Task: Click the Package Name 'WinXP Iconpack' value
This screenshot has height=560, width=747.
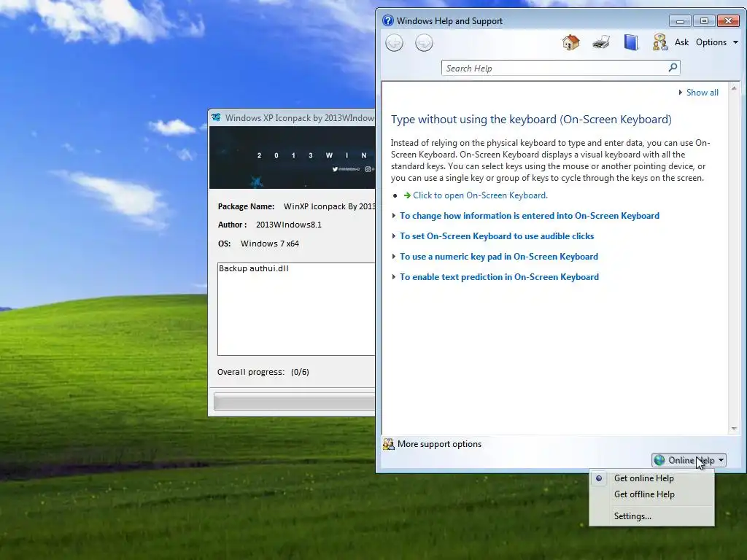Action: (329, 206)
